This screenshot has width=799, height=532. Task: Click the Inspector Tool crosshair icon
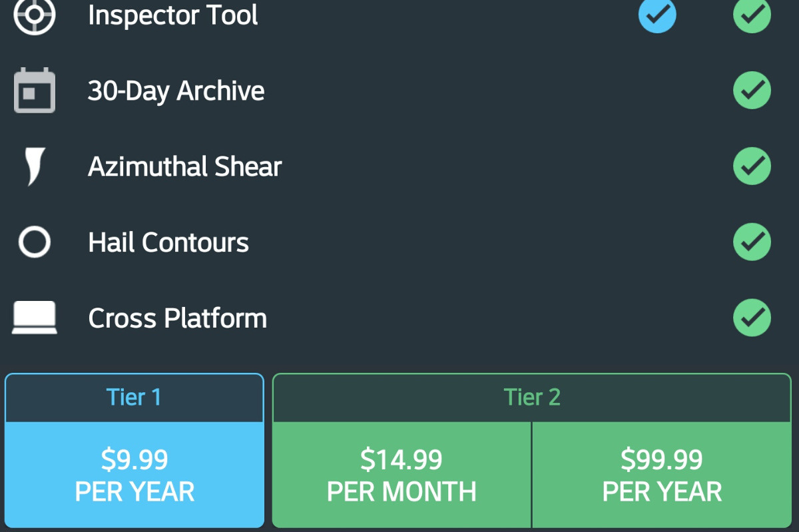(x=35, y=16)
